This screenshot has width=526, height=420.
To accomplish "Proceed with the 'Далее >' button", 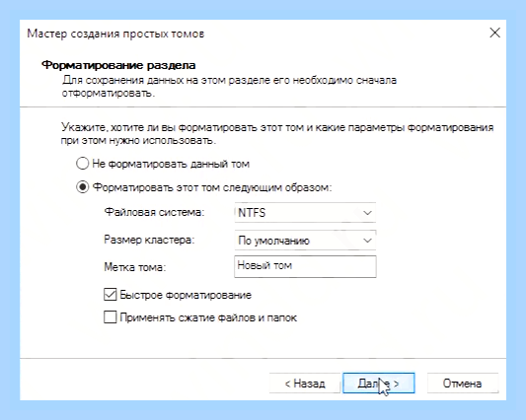I will pyautogui.click(x=378, y=384).
